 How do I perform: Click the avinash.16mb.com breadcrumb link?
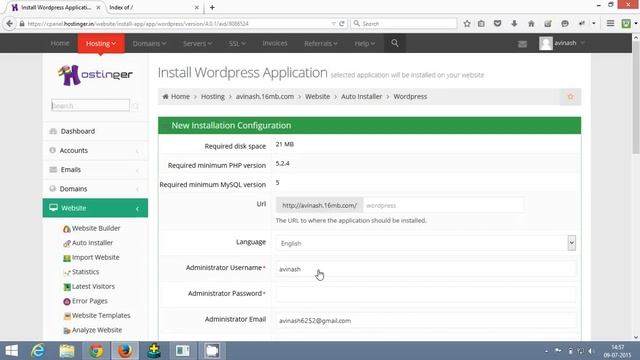pyautogui.click(x=265, y=97)
